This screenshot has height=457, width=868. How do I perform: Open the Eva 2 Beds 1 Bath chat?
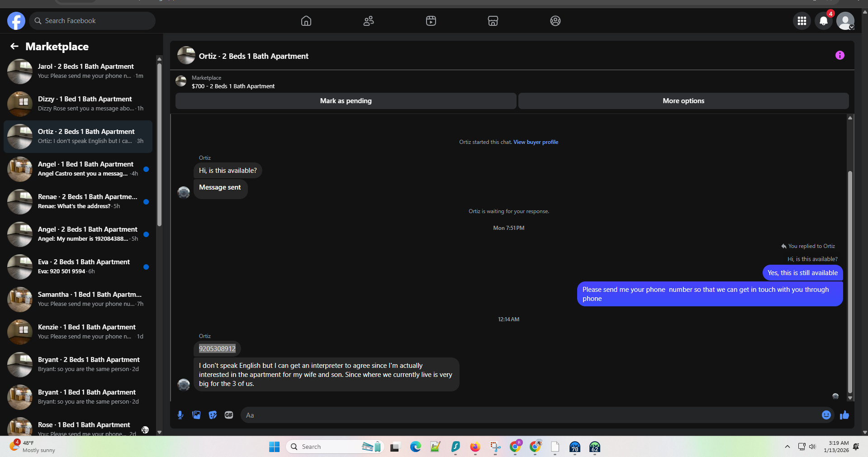(78, 267)
